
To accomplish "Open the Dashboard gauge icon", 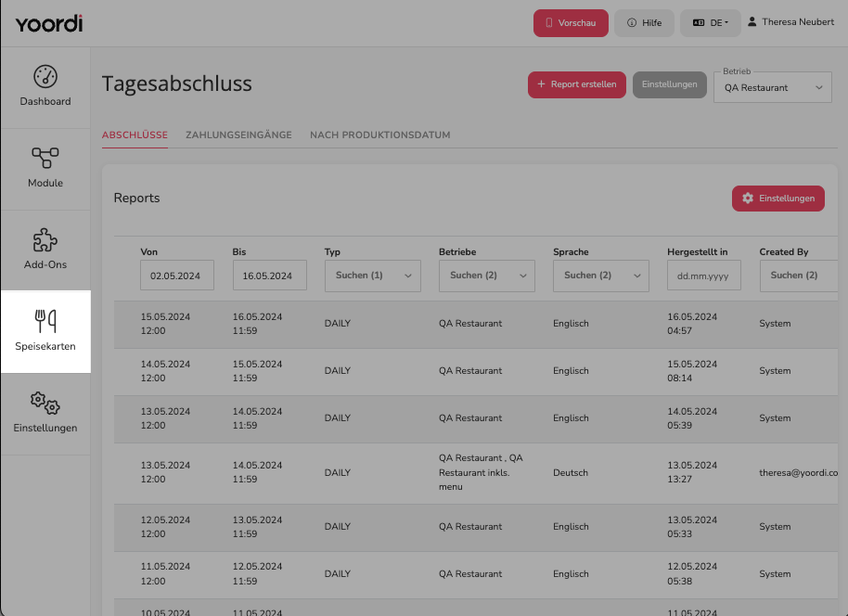I will pos(45,77).
